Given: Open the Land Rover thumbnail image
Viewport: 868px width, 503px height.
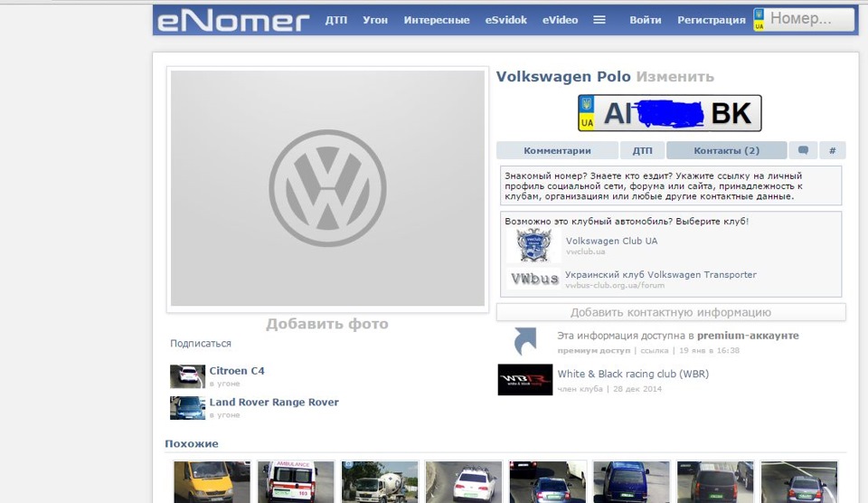Looking at the screenshot, I should coord(187,408).
